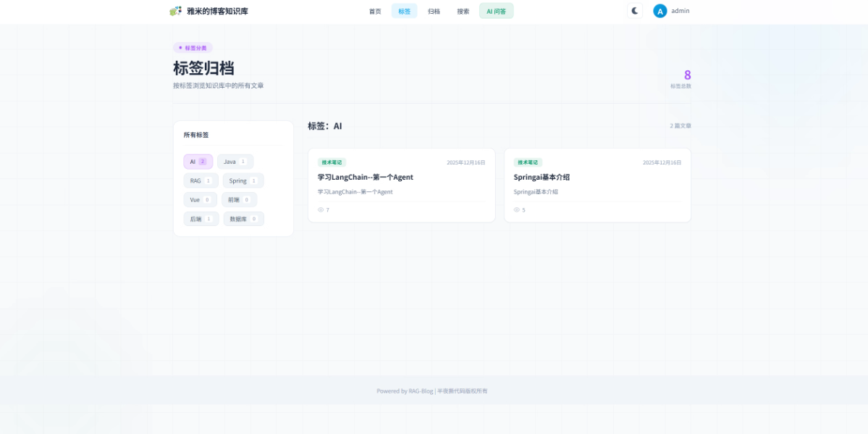
Task: Click the blog logo icon
Action: coord(175,11)
